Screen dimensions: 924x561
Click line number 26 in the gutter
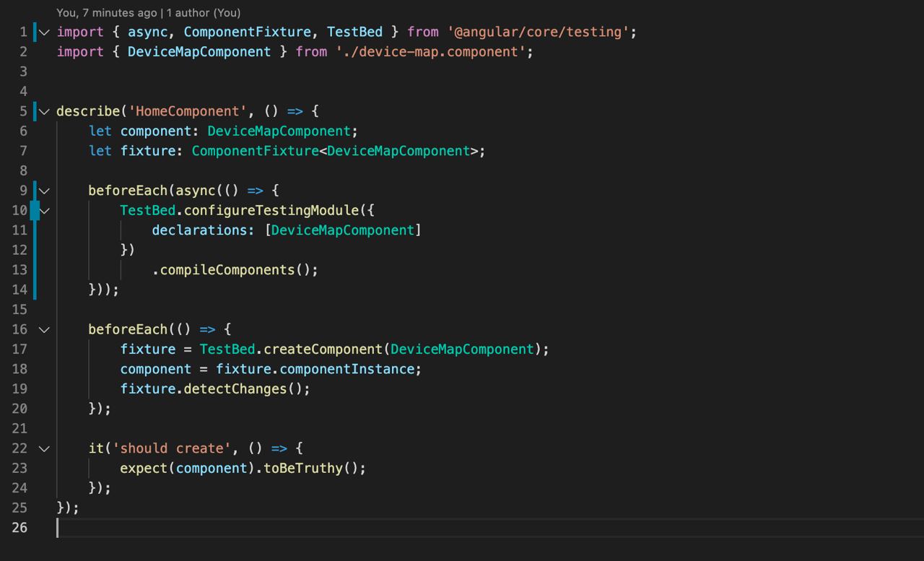click(x=19, y=527)
